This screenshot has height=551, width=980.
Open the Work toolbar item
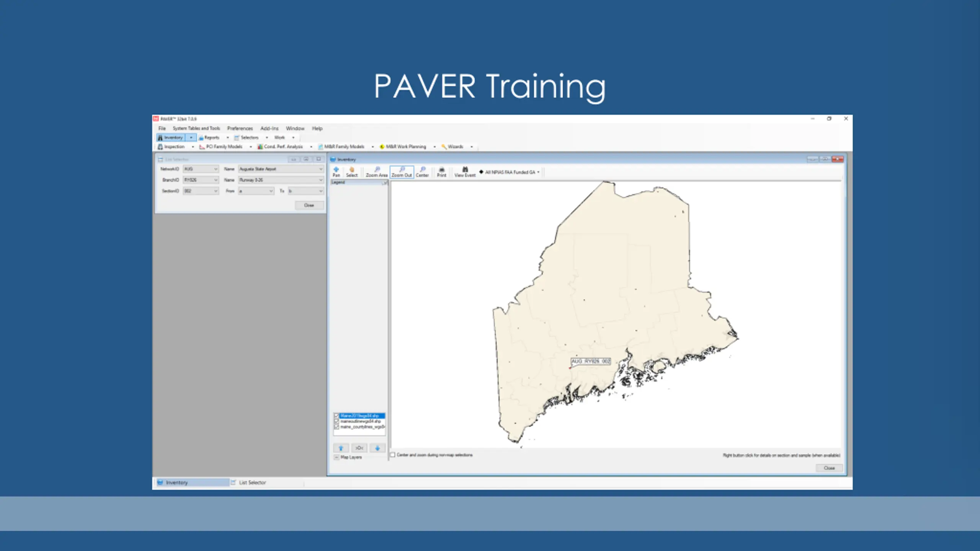[x=279, y=137]
